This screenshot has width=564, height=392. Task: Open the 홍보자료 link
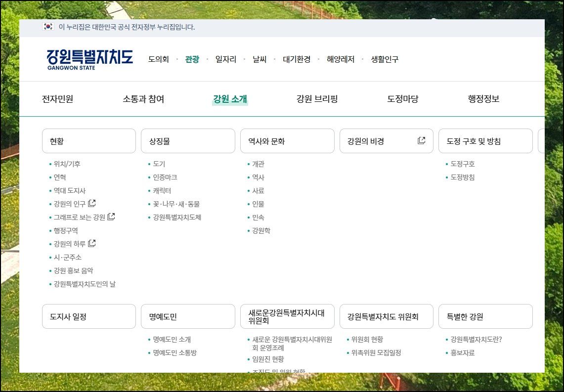463,353
